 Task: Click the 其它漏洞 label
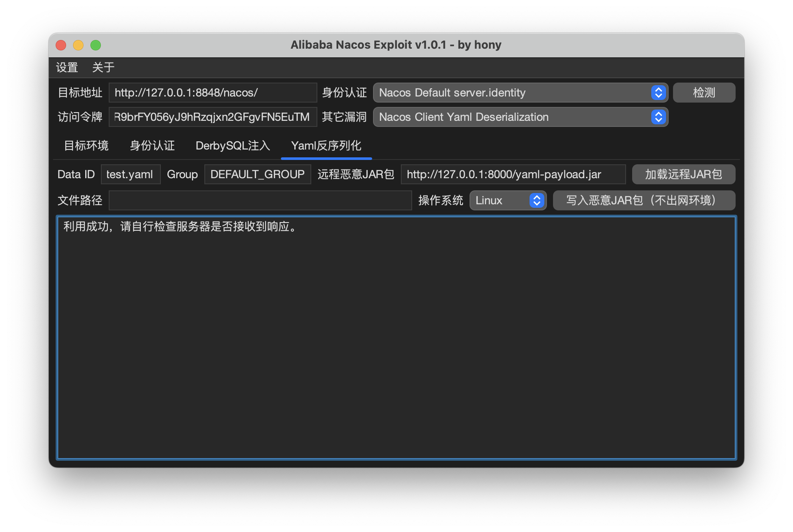tap(344, 117)
